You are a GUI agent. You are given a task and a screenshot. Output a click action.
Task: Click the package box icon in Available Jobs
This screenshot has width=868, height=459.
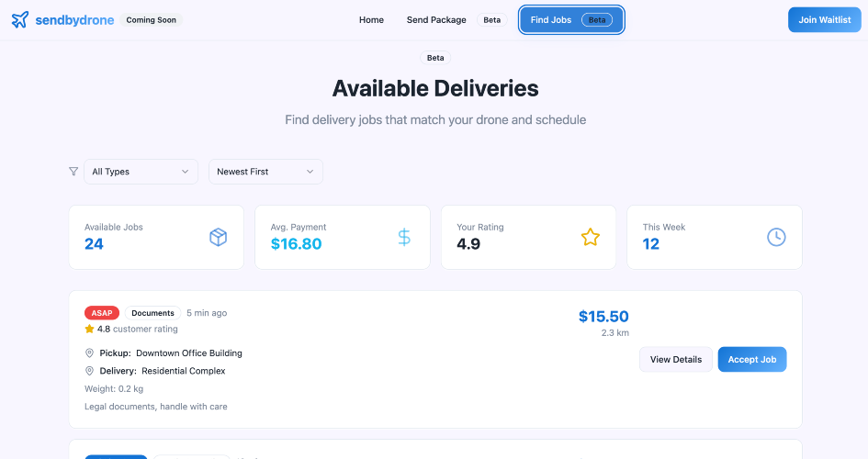[x=218, y=237]
